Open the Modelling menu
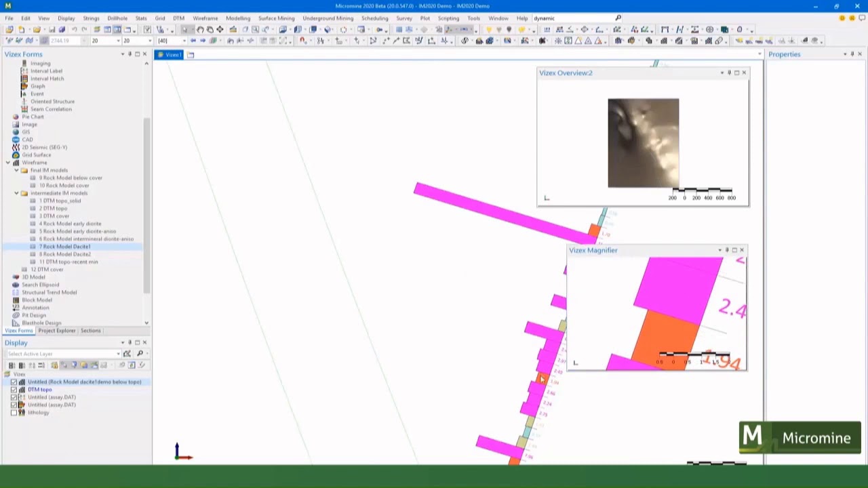Image resolution: width=868 pixels, height=488 pixels. click(238, 18)
